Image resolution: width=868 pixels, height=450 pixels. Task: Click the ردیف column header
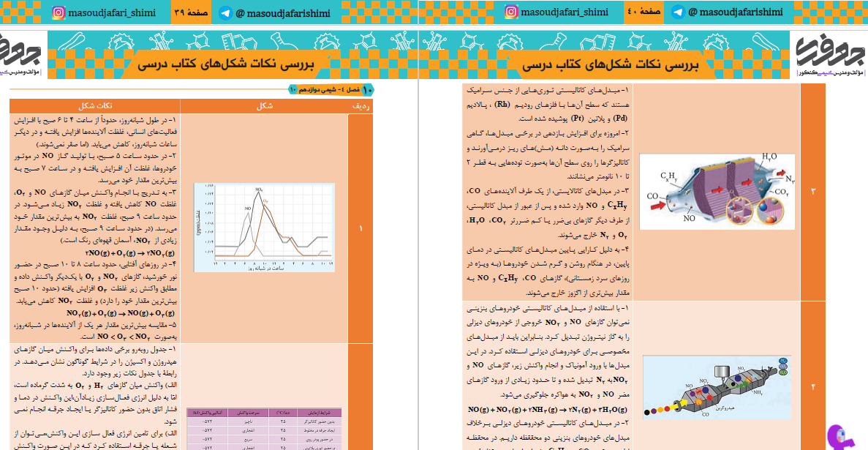pos(361,106)
